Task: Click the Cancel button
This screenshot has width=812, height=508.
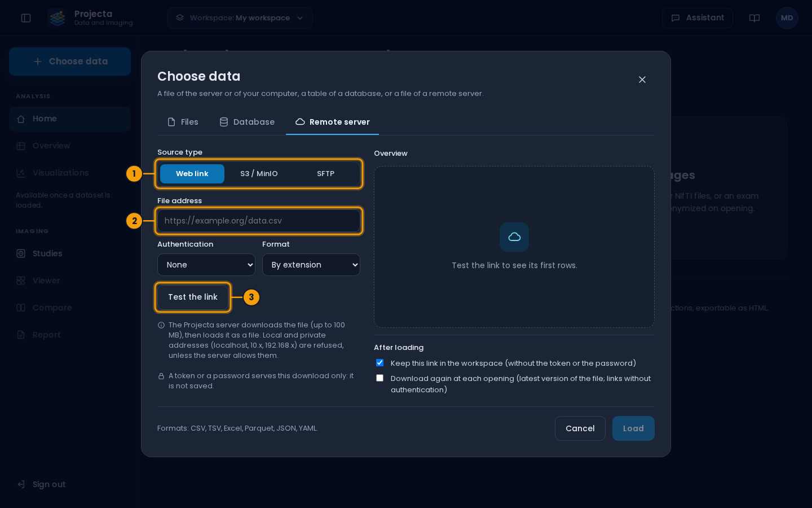Action: (580, 428)
